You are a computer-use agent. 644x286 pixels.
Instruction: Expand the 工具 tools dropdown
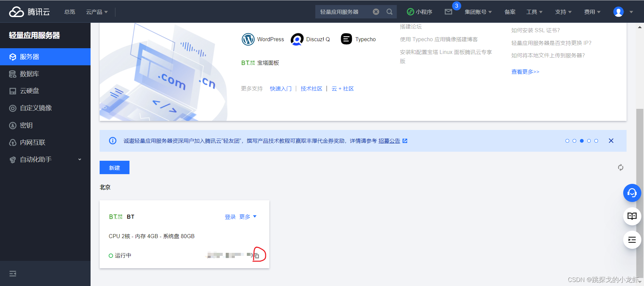click(534, 12)
